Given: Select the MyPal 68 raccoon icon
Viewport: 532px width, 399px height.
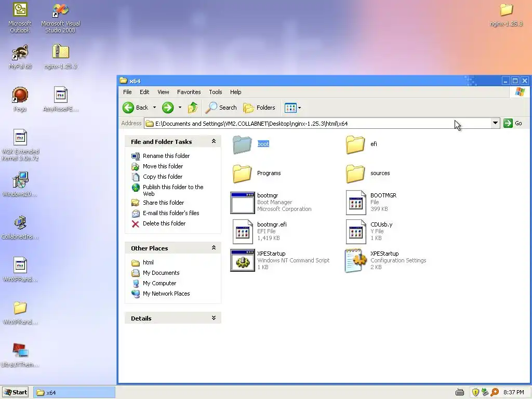Looking at the screenshot, I should pyautogui.click(x=20, y=57).
